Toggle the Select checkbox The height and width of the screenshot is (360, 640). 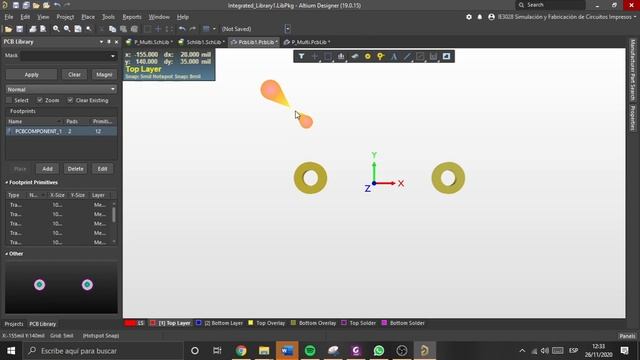coord(9,100)
